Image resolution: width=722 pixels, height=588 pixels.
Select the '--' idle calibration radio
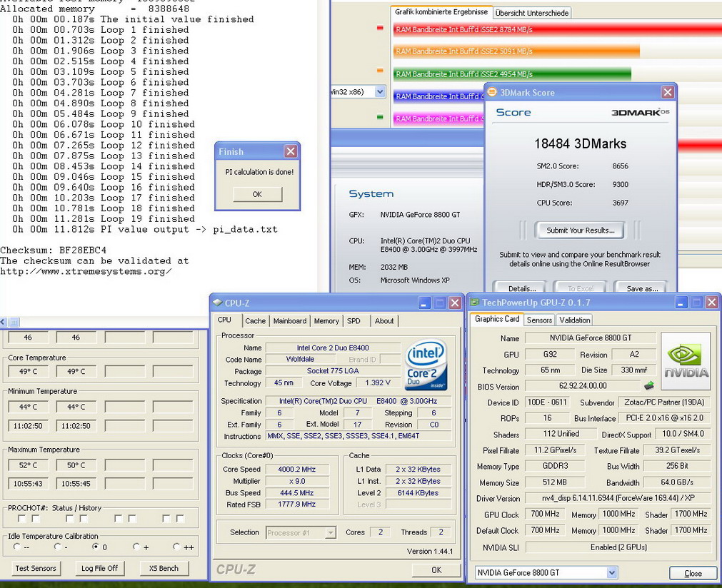pos(17,547)
